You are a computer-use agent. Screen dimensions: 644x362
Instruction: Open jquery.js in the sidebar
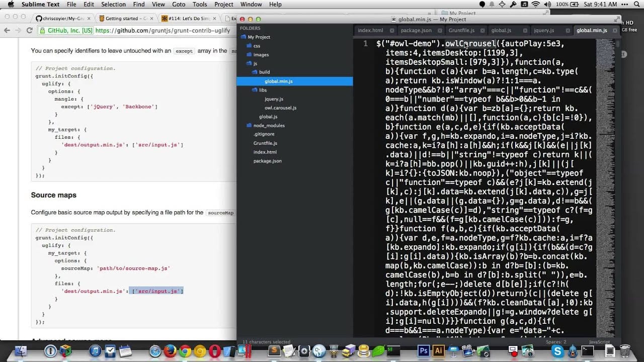274,99
